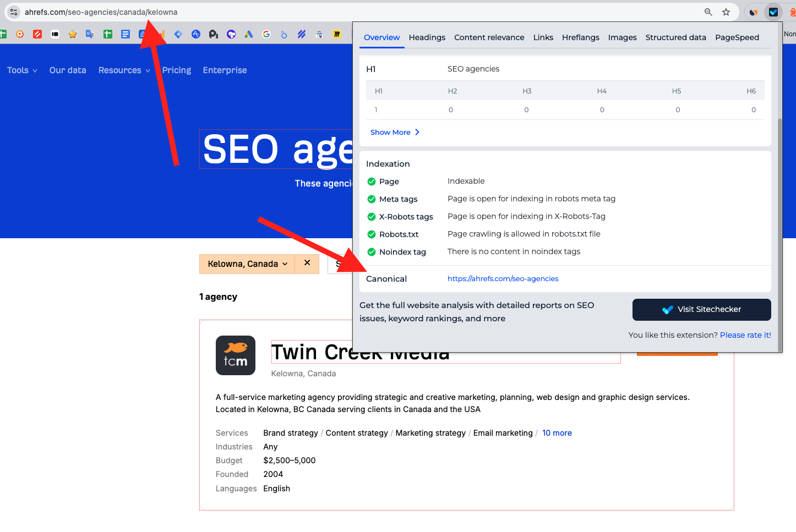This screenshot has width=796, height=532.
Task: Open the Content relevance tab
Action: tap(489, 37)
